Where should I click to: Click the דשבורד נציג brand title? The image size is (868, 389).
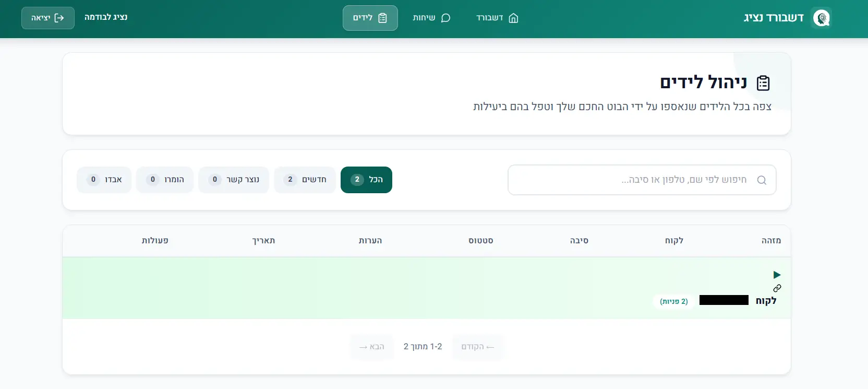click(x=774, y=18)
